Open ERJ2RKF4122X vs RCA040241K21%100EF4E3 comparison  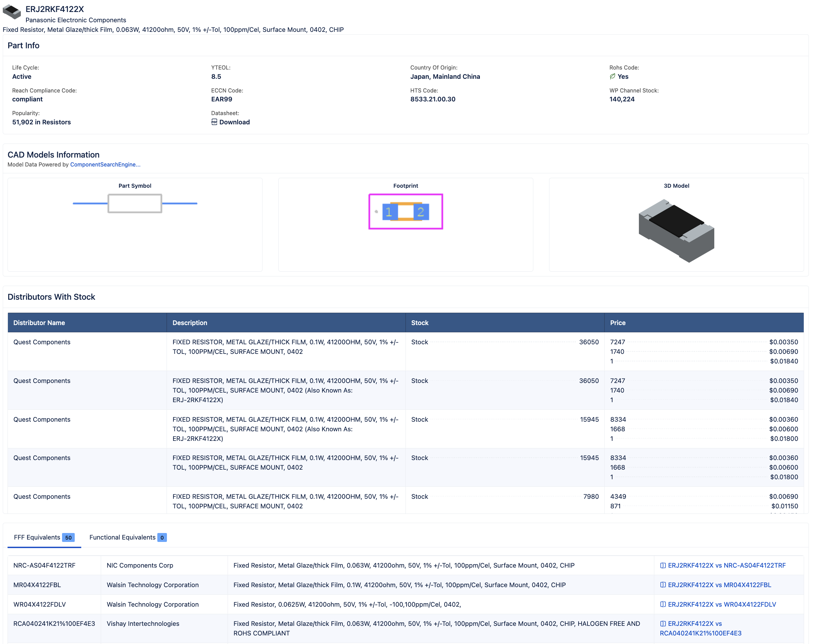(701, 628)
